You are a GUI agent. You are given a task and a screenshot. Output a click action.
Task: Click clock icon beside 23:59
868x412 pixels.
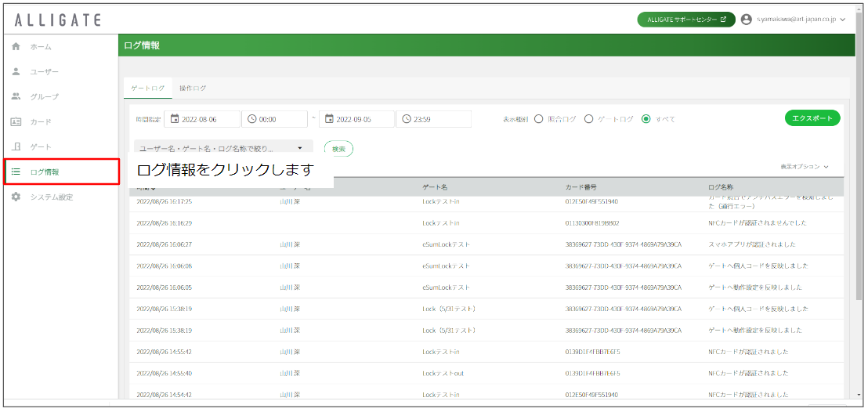pos(407,119)
